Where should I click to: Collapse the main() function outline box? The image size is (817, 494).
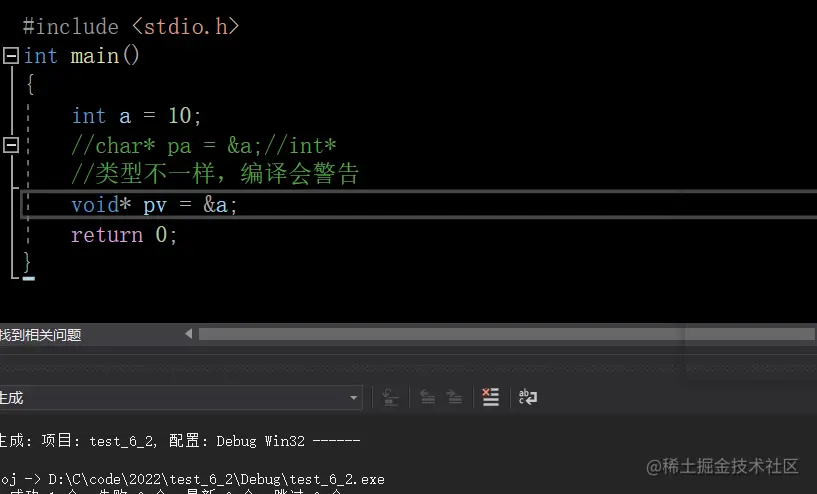(x=11, y=55)
